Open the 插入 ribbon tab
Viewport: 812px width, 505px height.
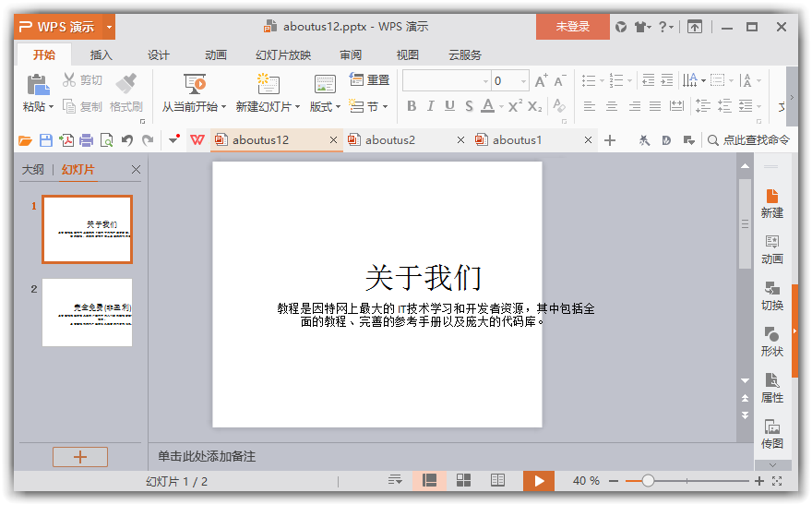(101, 54)
